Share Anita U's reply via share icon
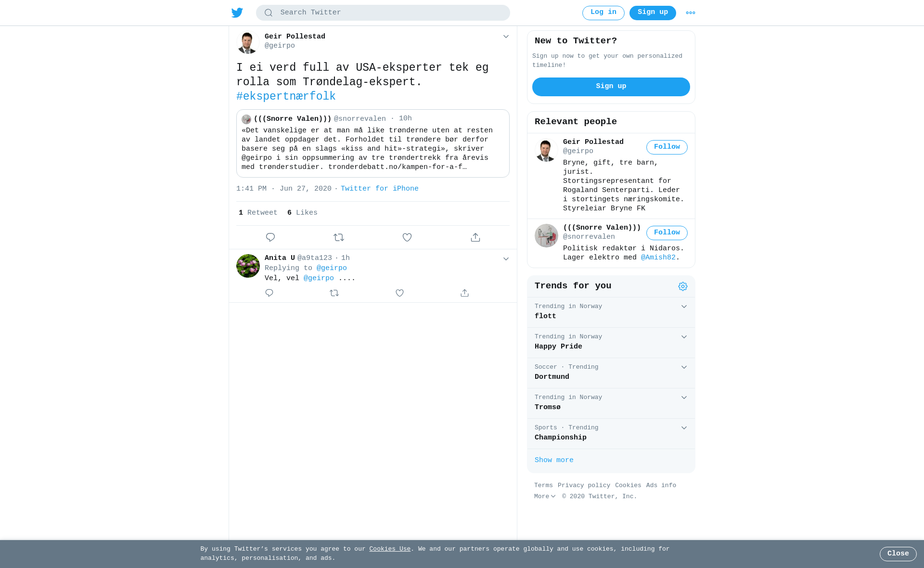This screenshot has height=568, width=924. pos(464,293)
